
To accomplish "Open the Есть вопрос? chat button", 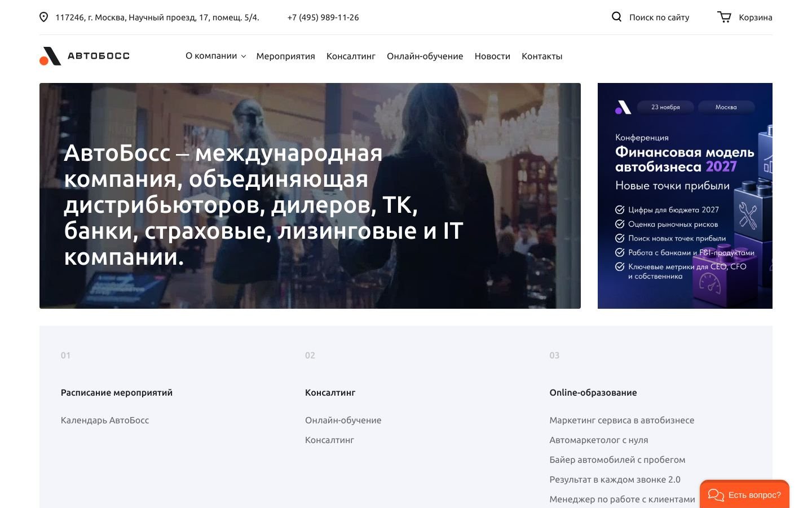I will click(744, 494).
